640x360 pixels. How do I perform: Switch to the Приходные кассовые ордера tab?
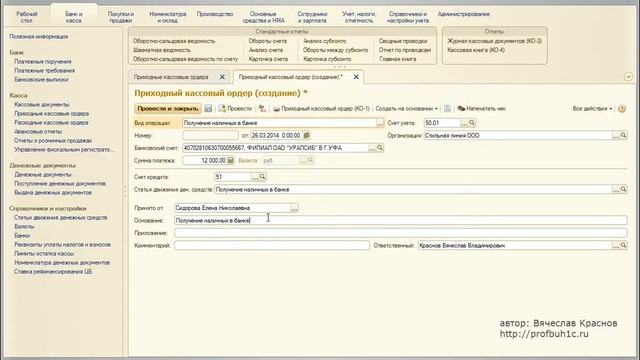[171, 77]
